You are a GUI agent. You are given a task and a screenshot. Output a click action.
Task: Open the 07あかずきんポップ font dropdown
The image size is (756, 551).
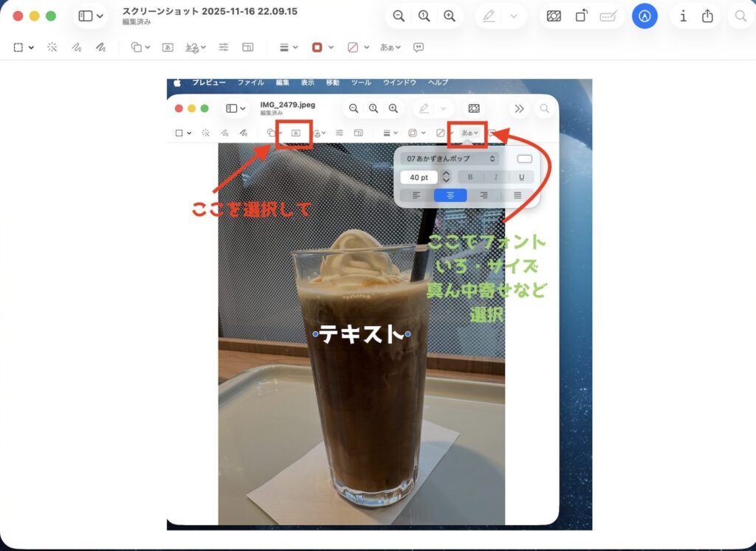click(x=449, y=159)
